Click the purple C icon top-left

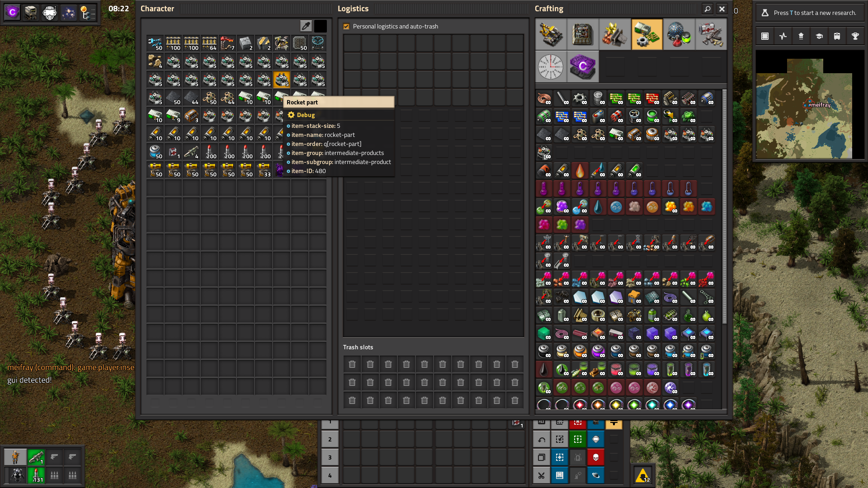[x=12, y=12]
